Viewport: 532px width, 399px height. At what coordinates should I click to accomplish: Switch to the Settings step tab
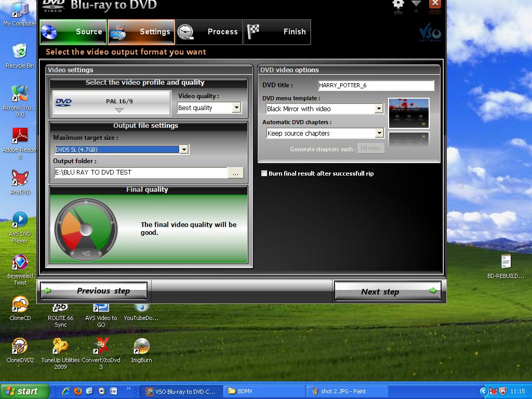tap(141, 32)
